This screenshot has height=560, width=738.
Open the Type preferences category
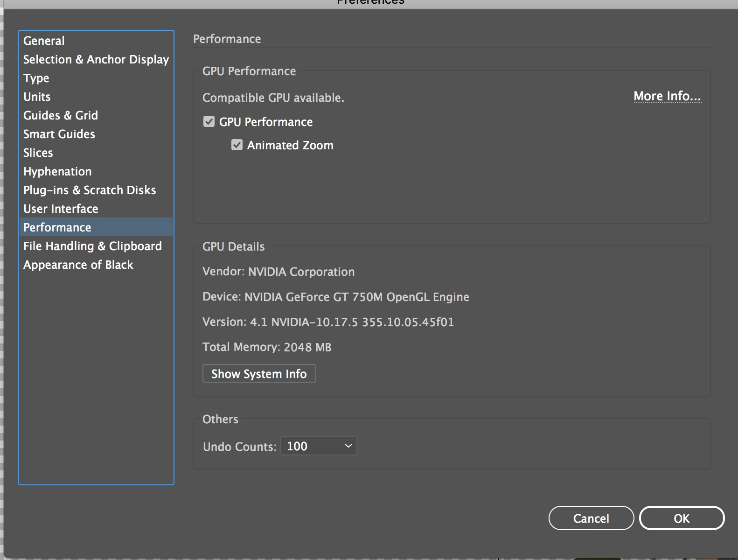[96, 78]
